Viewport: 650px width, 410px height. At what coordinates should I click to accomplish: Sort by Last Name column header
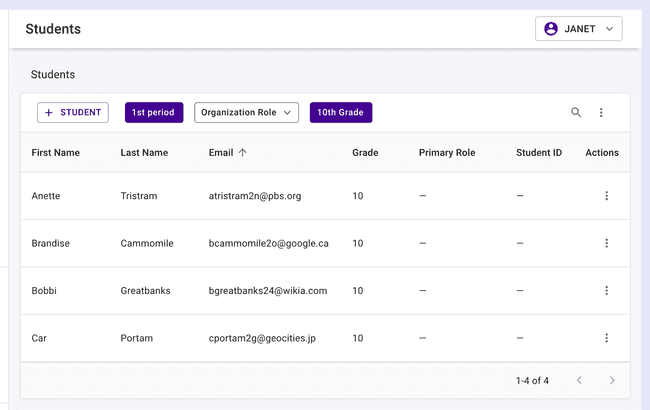pos(144,153)
